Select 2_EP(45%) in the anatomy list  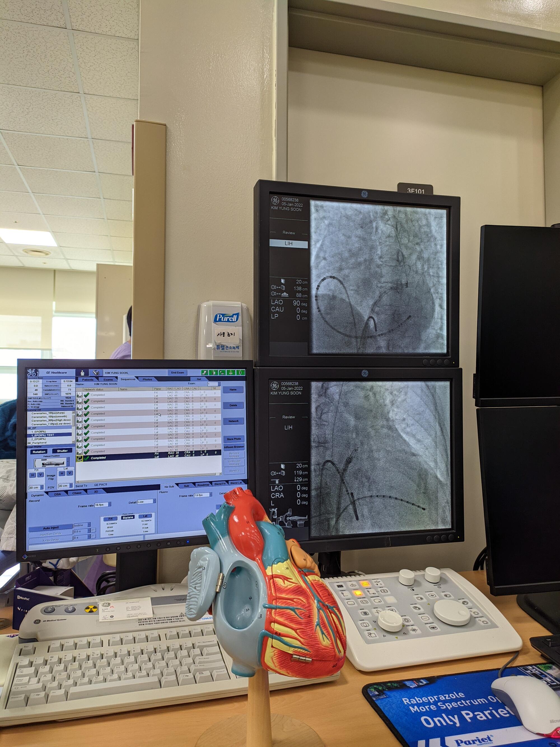click(x=38, y=439)
